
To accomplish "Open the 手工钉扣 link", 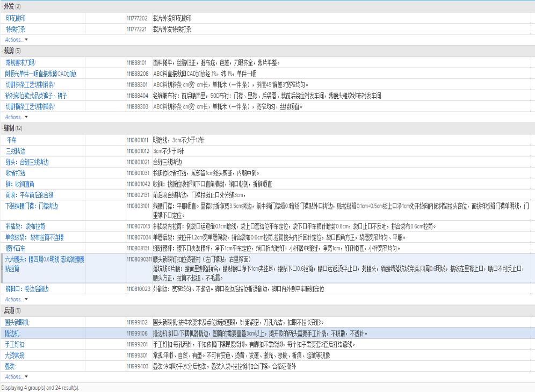I will click(15, 344).
